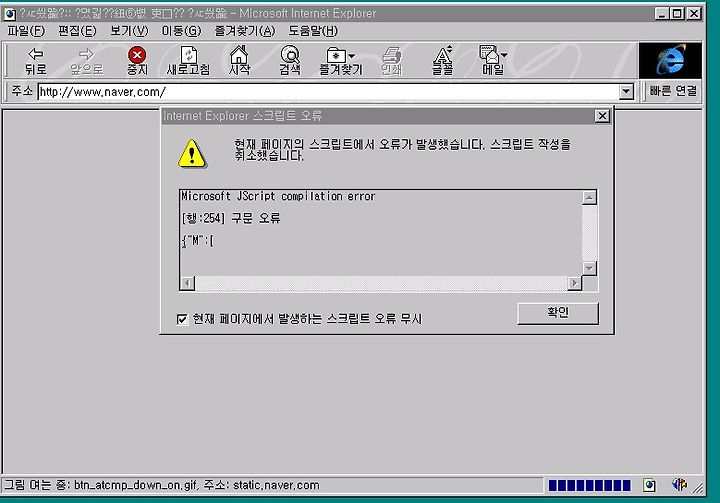Viewport: 720px width, 503px height.
Task: Print the page with 인쇄
Action: click(x=392, y=61)
